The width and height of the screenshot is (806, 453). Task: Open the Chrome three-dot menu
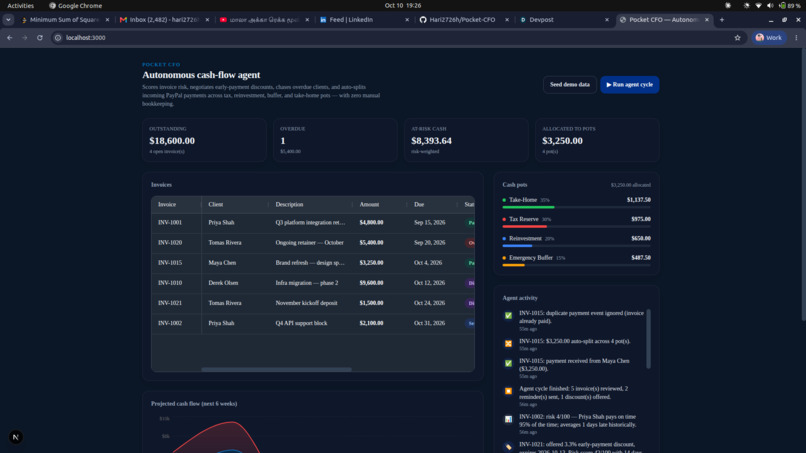796,38
